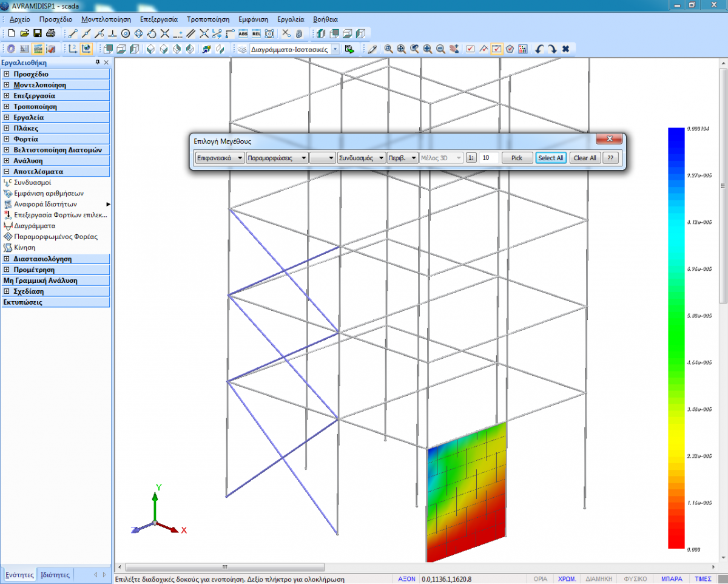
Task: Click the zoom out magnifier icon
Action: point(441,49)
